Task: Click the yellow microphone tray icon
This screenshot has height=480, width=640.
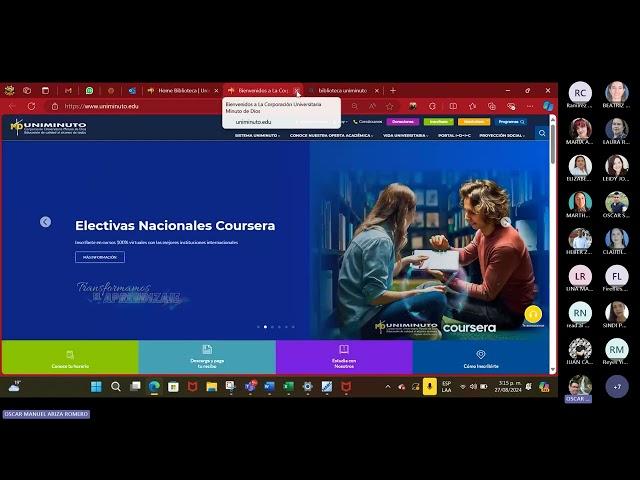Action: [430, 387]
